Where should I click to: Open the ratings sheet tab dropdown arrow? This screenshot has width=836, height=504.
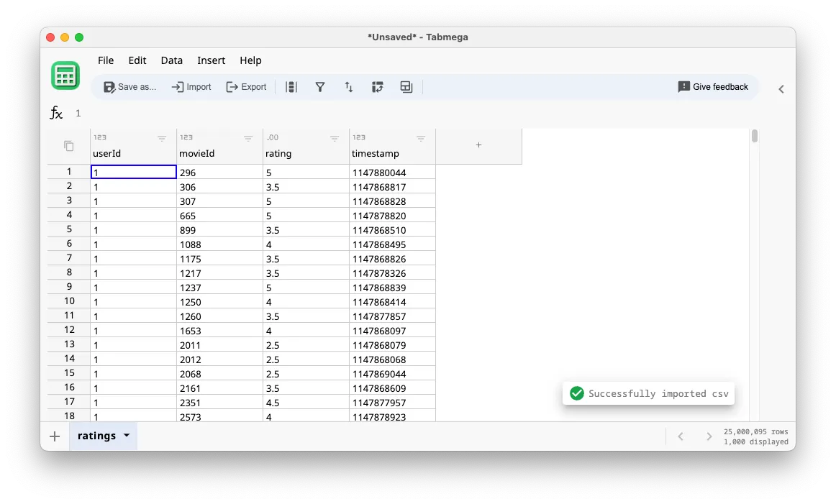127,436
